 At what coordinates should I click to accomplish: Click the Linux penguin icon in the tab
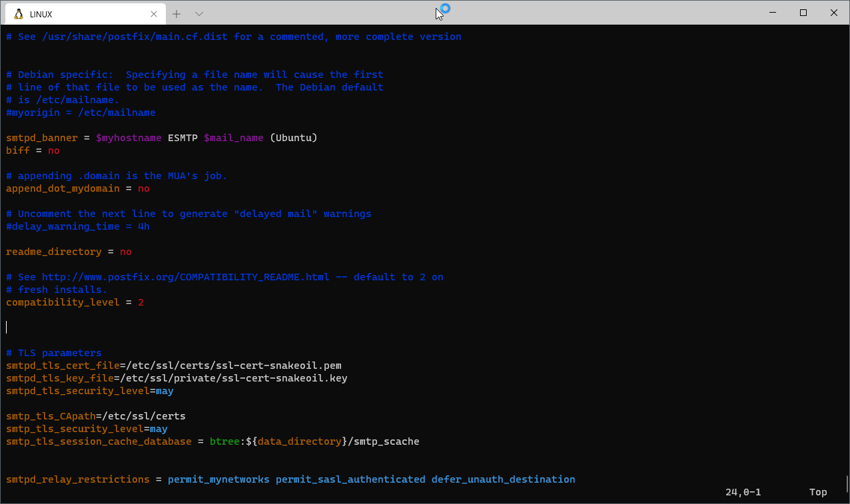coord(18,14)
